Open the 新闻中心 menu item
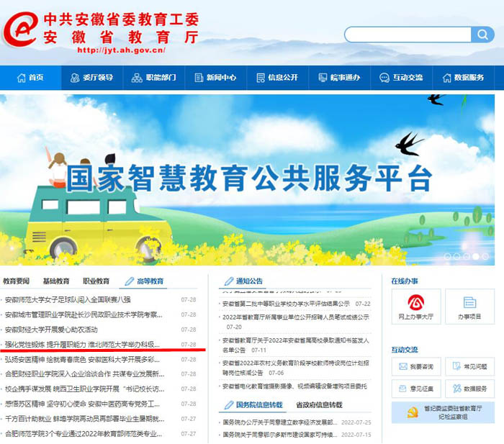 216,78
